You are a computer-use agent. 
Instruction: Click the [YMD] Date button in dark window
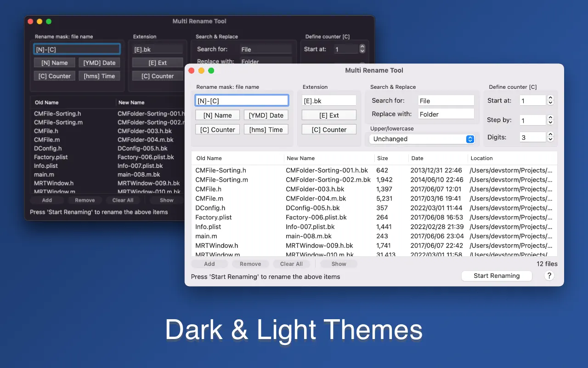click(x=99, y=63)
